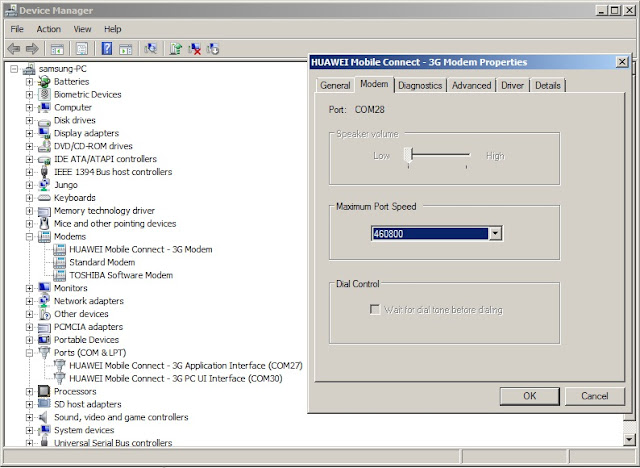Screen dimensions: 640x468
Task: Click Sound, video and game controllers speaker icon
Action: click(43, 417)
